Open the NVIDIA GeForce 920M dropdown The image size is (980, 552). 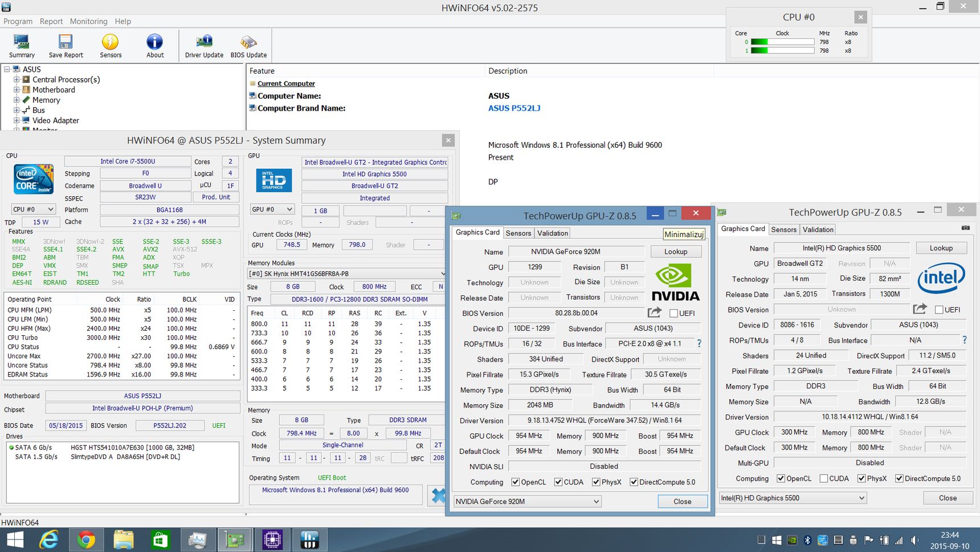[x=527, y=501]
